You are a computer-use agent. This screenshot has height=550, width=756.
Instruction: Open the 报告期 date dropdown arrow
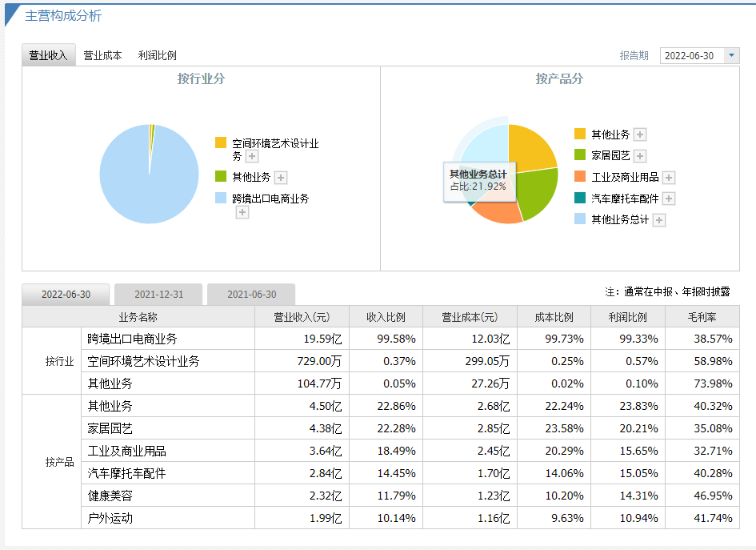(731, 55)
